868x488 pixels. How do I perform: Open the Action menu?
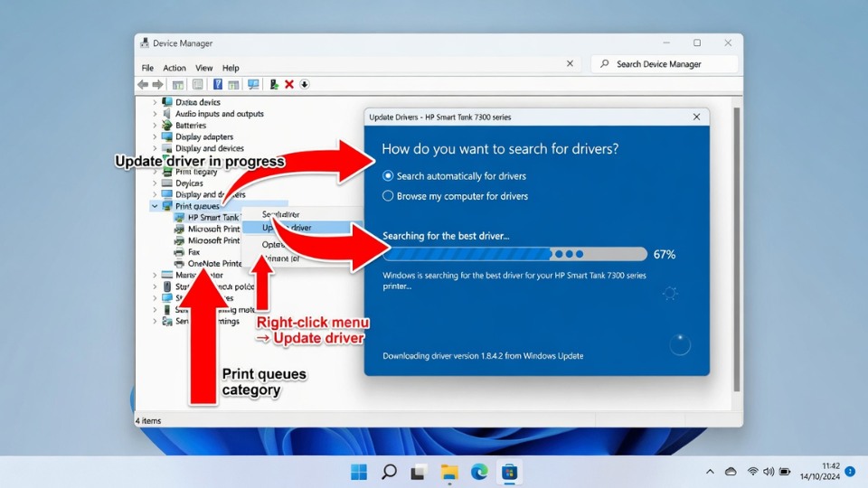point(175,68)
